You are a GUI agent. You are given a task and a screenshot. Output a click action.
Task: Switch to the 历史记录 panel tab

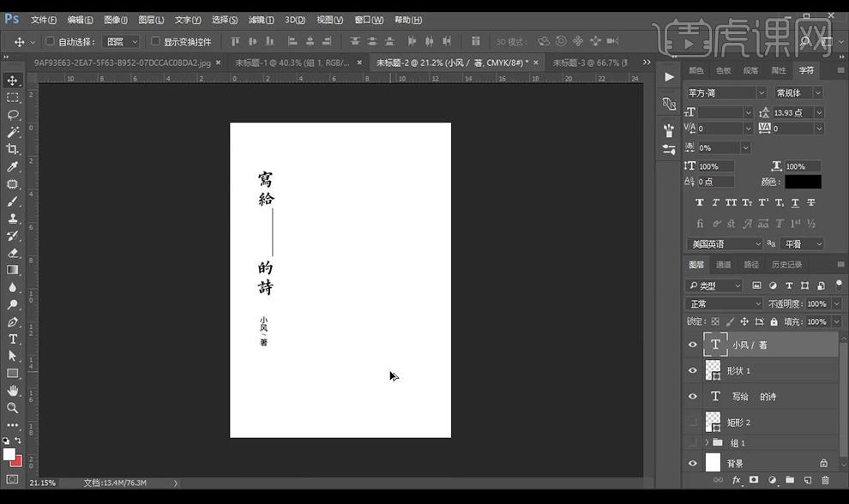tap(786, 265)
